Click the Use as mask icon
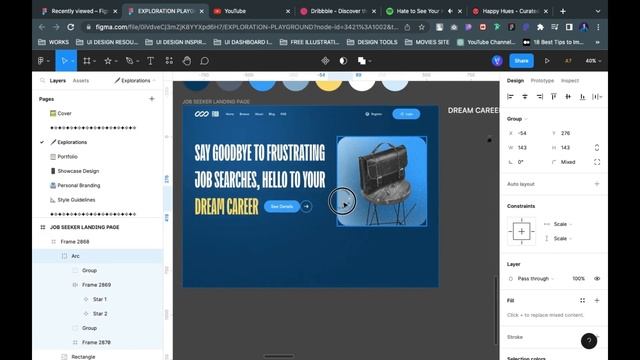Screen dimensions: 640x360 coord(343,61)
